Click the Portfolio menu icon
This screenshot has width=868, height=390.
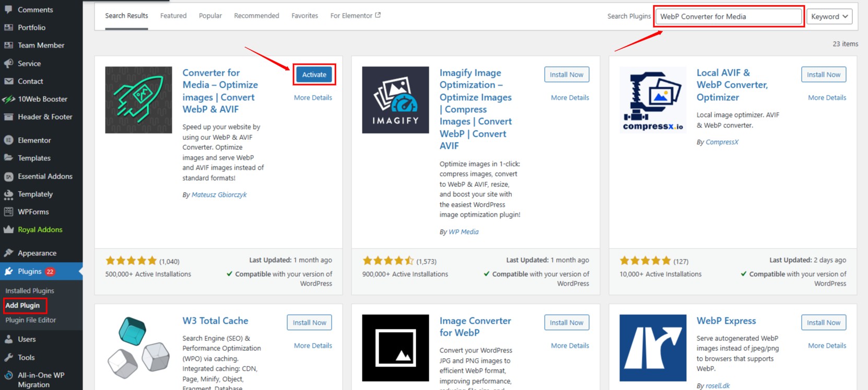[x=8, y=27]
